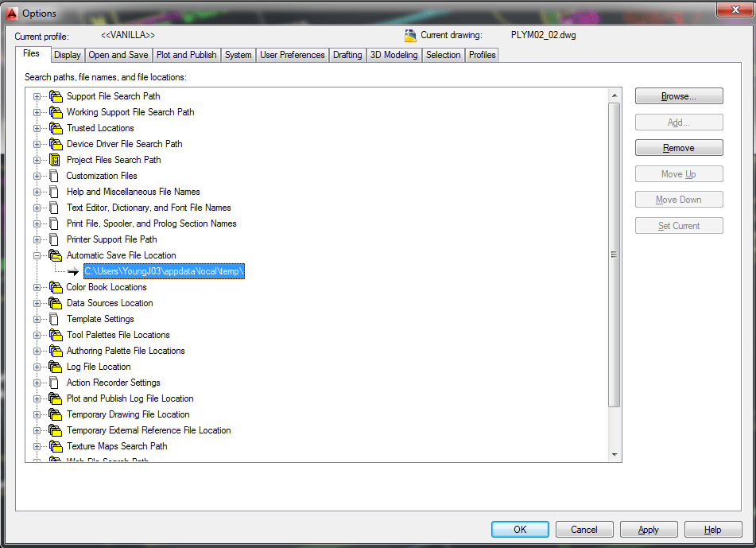Select the Color Book Locations folder icon

click(x=55, y=287)
